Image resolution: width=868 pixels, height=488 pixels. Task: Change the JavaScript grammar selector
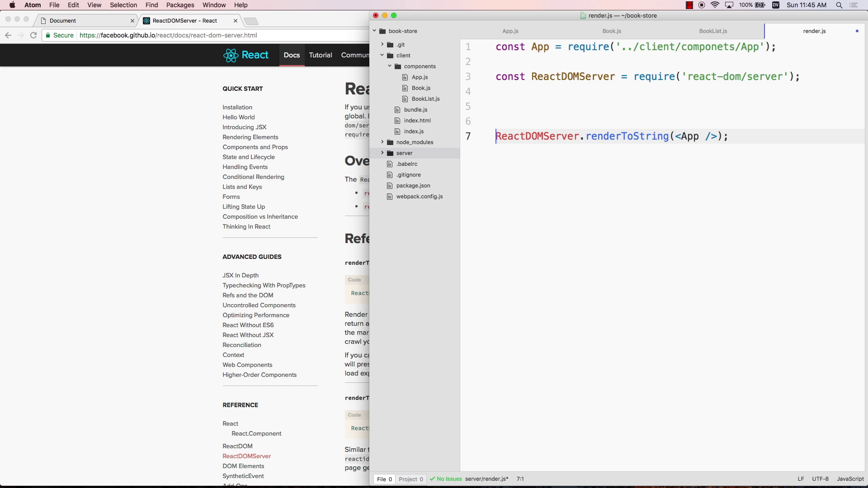click(x=850, y=479)
